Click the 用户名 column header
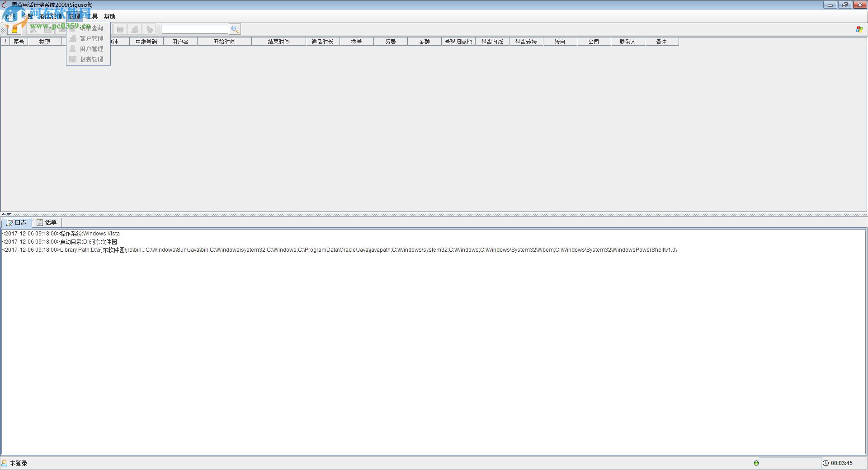The height and width of the screenshot is (470, 868). (x=180, y=42)
